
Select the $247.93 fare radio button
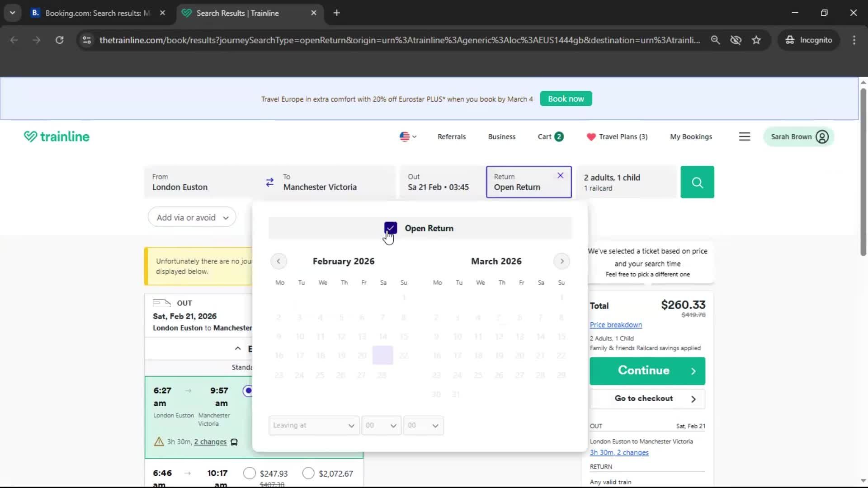point(250,473)
